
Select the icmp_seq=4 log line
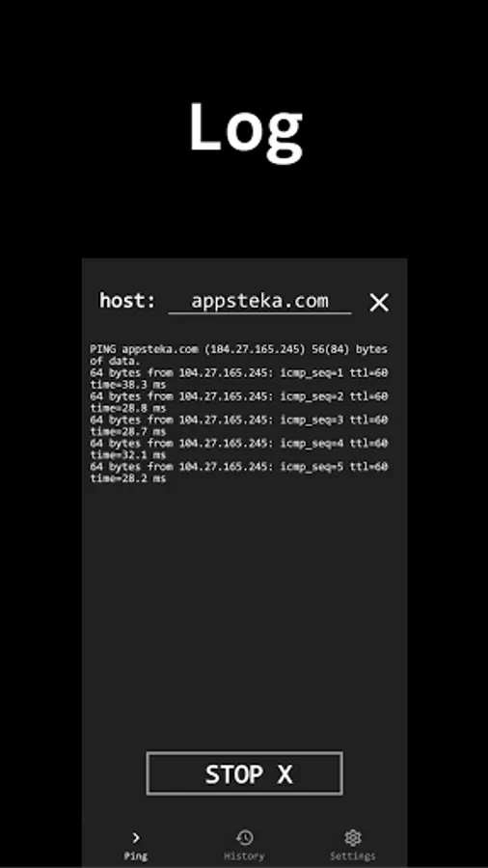[x=239, y=448]
